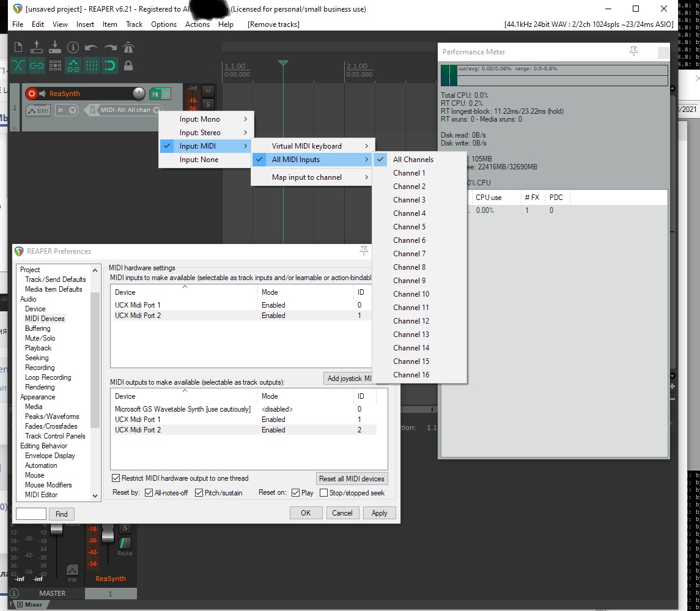
Task: Arm ReaSynth track record button
Action: click(x=31, y=94)
